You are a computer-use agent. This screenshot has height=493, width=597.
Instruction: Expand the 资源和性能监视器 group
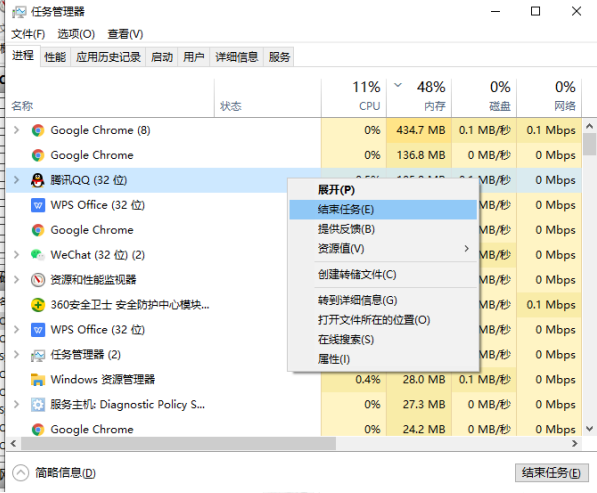click(16, 279)
